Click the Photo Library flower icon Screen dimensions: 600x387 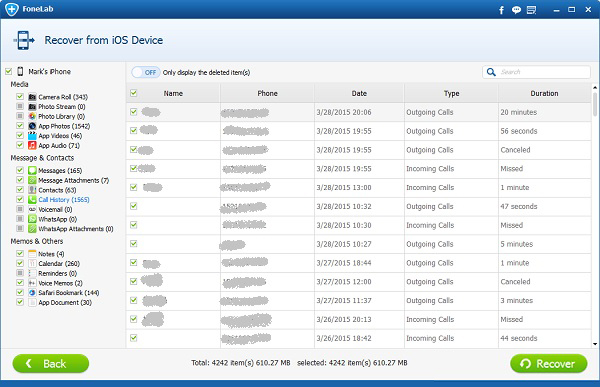[x=32, y=116]
